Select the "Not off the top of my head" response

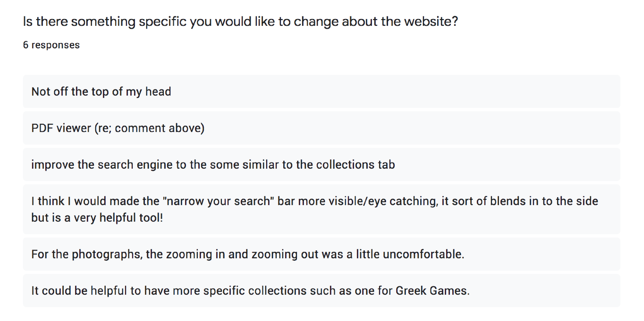pyautogui.click(x=101, y=91)
